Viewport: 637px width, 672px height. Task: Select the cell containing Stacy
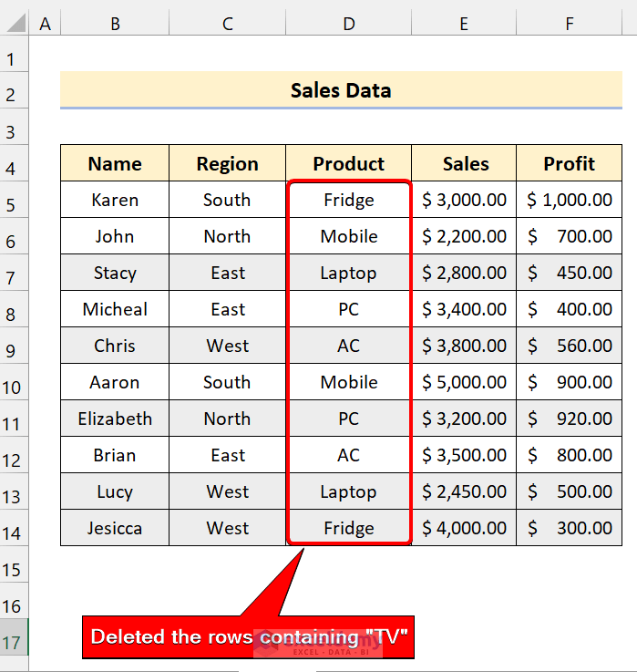(115, 272)
